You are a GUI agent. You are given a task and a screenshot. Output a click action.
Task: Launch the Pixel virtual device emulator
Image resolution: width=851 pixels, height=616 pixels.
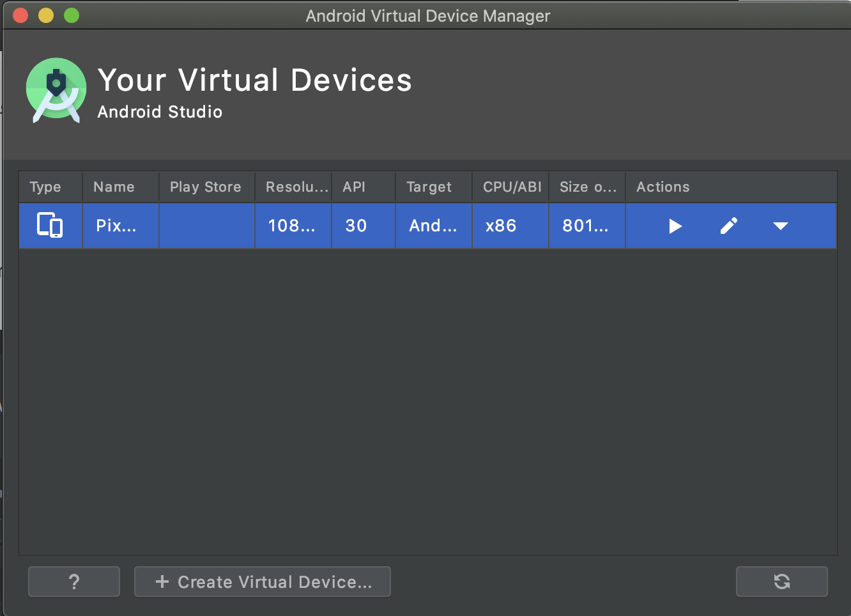point(675,226)
